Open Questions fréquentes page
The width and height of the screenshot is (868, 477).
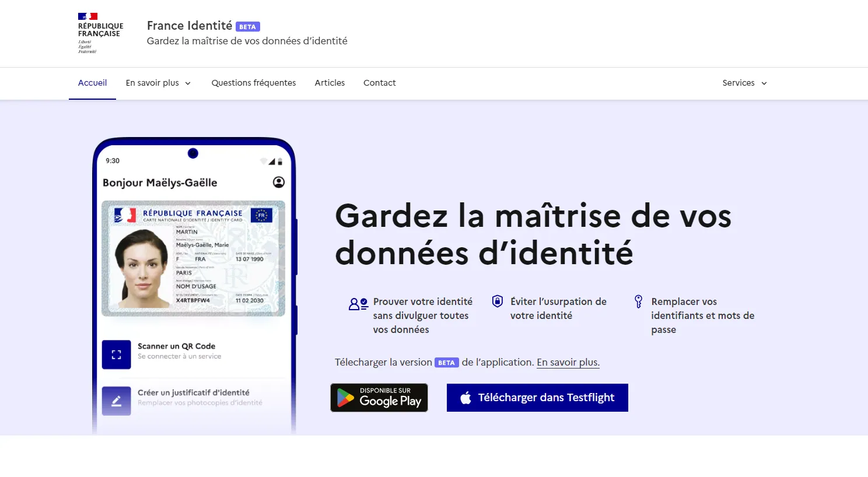pos(254,83)
